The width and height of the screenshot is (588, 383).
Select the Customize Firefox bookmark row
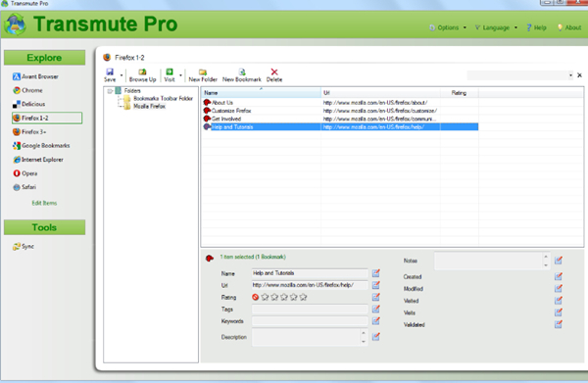click(x=340, y=111)
